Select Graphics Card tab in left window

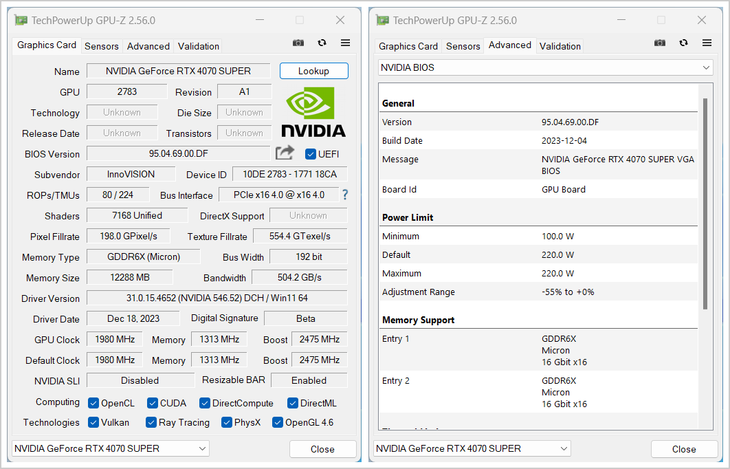[47, 45]
